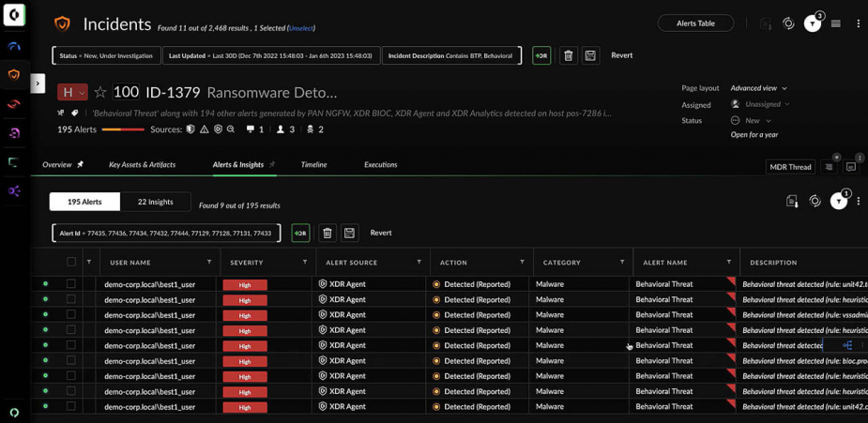Image resolution: width=868 pixels, height=423 pixels.
Task: Open the comments icon next to MDR Thread
Action: [851, 166]
